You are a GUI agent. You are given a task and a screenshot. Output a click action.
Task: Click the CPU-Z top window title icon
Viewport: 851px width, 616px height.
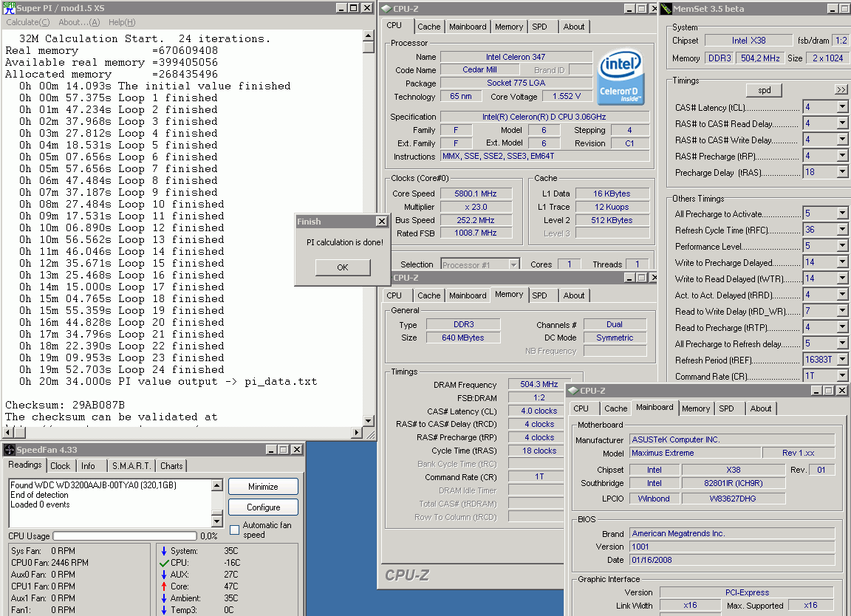386,9
